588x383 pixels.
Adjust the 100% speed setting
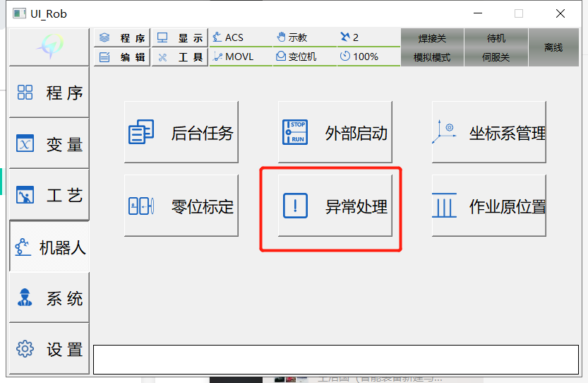click(368, 57)
